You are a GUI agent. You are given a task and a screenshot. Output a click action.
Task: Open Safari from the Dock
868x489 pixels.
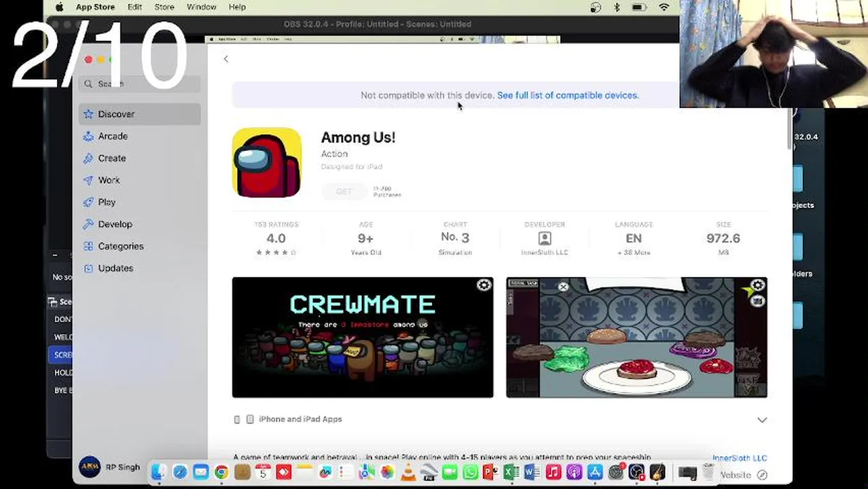click(180, 472)
